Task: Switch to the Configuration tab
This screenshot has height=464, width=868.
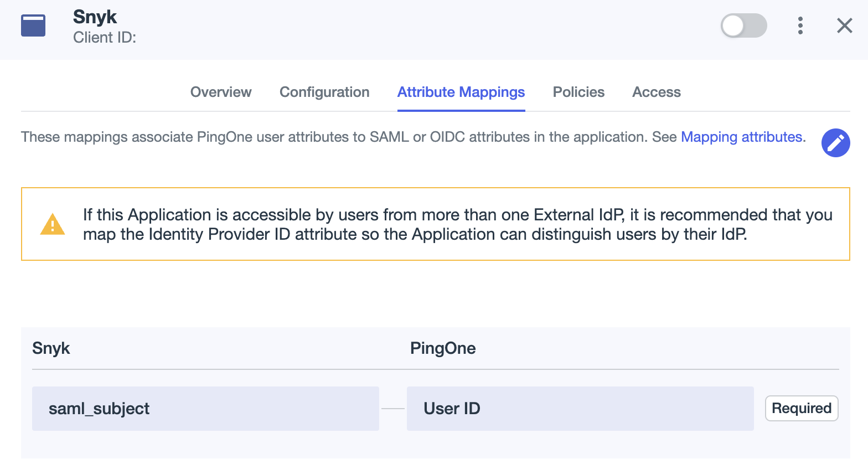Action: (324, 92)
